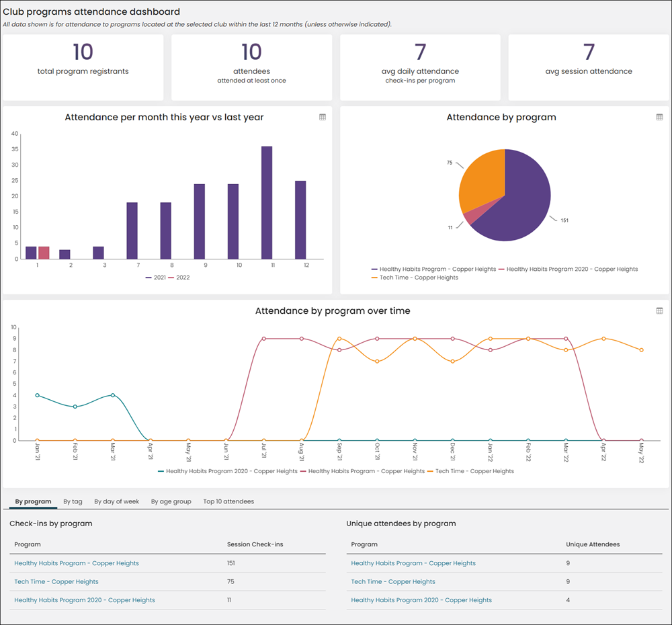Open Tech Time link in Check-ins table

56,582
